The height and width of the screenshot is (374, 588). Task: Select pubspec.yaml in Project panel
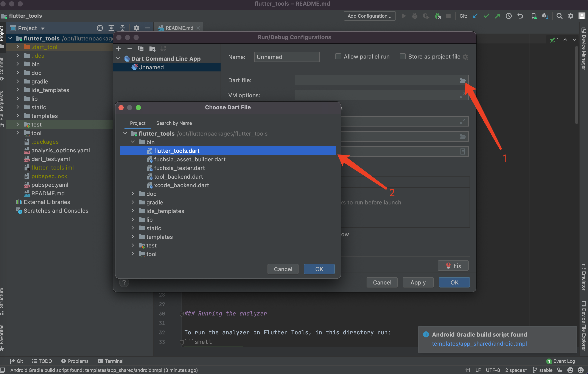point(50,185)
